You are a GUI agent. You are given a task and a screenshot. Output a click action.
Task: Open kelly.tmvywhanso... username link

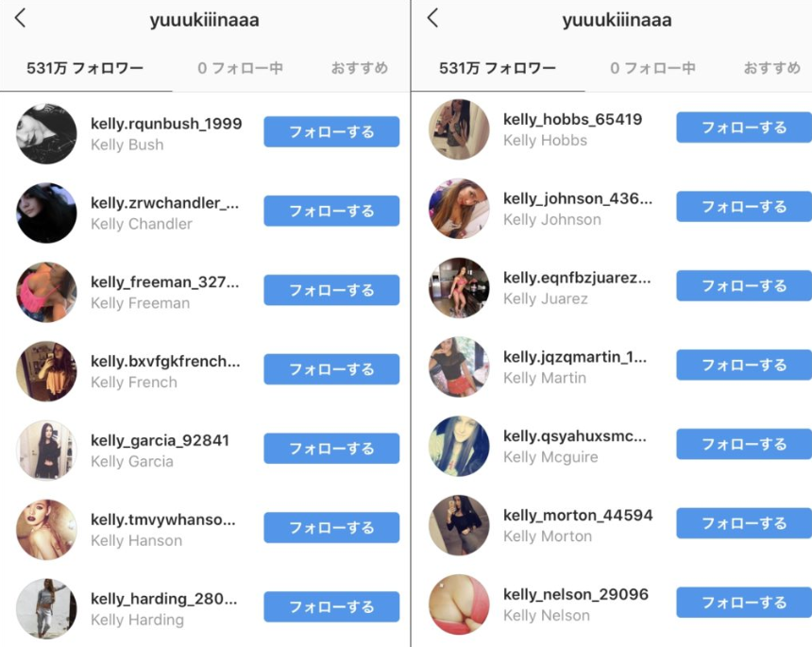163,519
